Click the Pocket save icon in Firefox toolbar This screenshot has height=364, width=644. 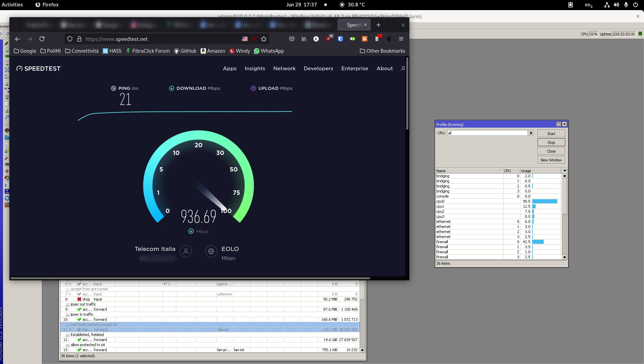(292, 39)
